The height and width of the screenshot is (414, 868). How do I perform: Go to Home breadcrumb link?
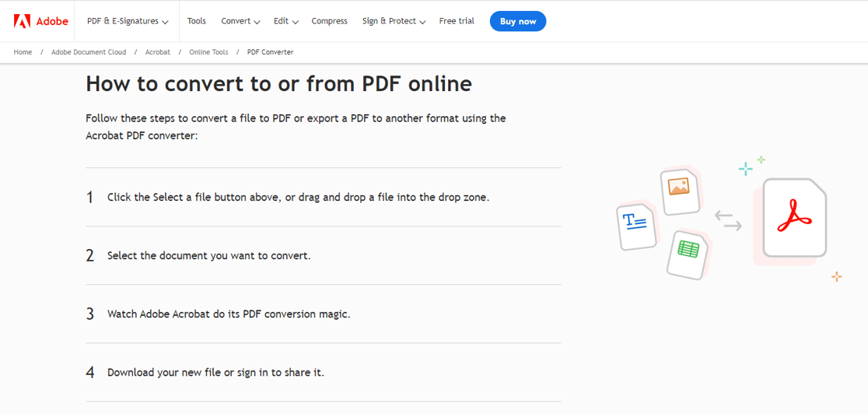(x=23, y=52)
